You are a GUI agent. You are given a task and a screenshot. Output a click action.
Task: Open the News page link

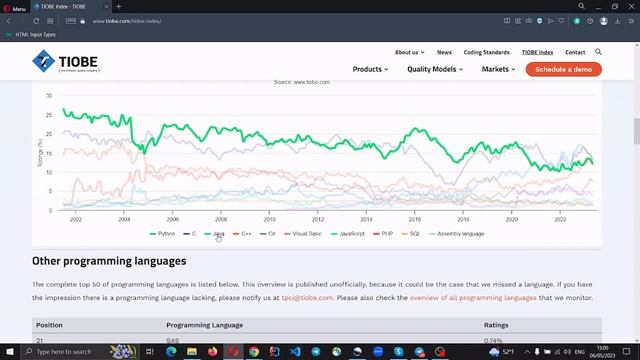click(x=444, y=52)
